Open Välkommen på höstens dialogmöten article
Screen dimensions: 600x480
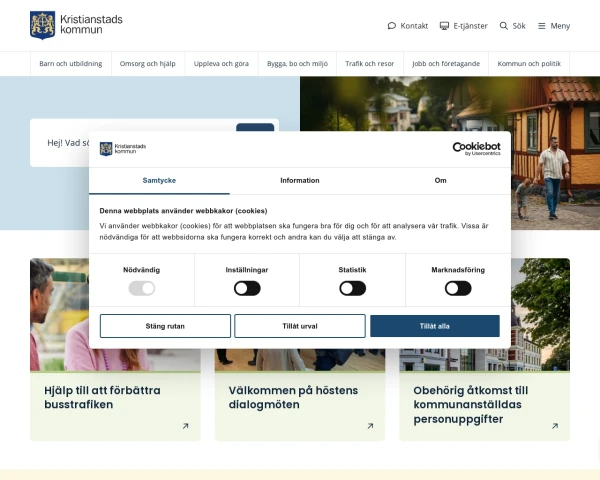pos(293,397)
